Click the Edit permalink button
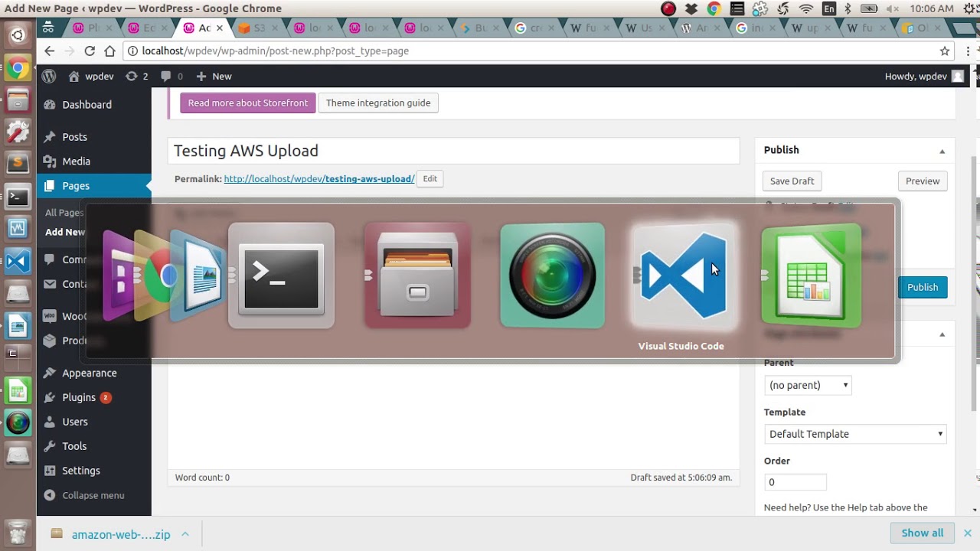Viewport: 980px width, 551px height. tap(430, 178)
